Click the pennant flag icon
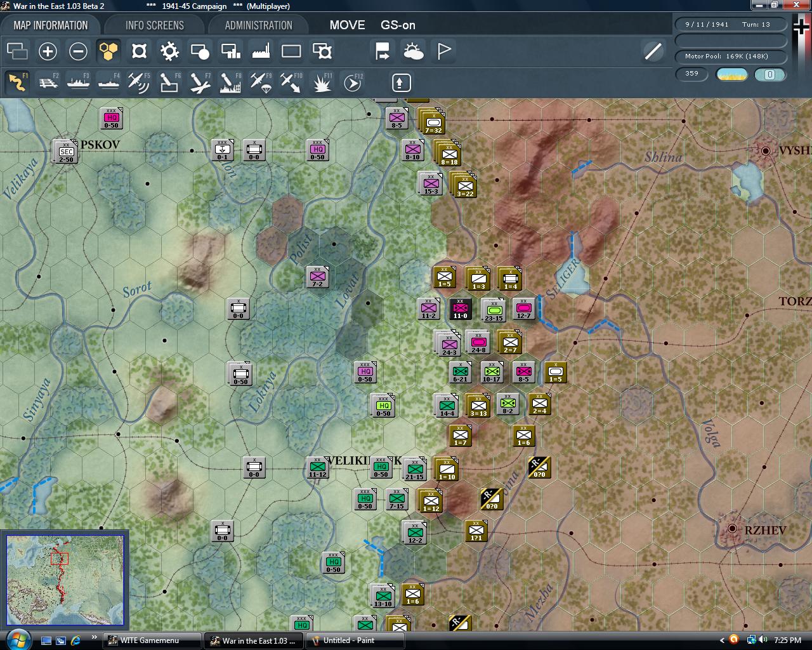This screenshot has width=812, height=650. click(x=443, y=51)
